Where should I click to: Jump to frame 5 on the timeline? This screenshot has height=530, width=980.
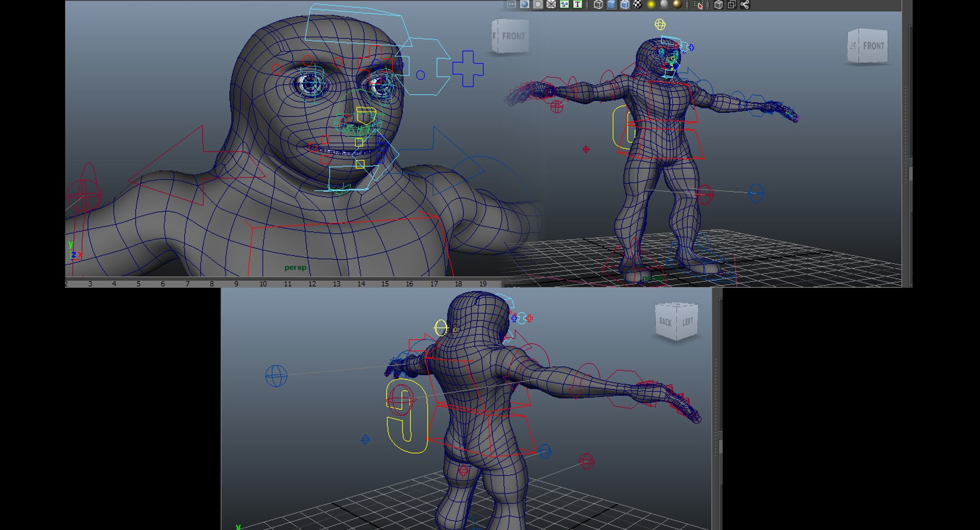coord(138,284)
